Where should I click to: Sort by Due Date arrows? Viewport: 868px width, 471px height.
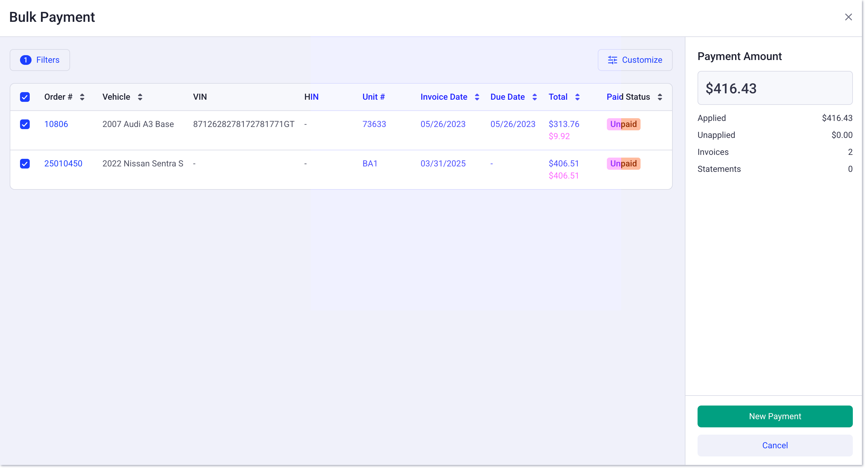[534, 97]
